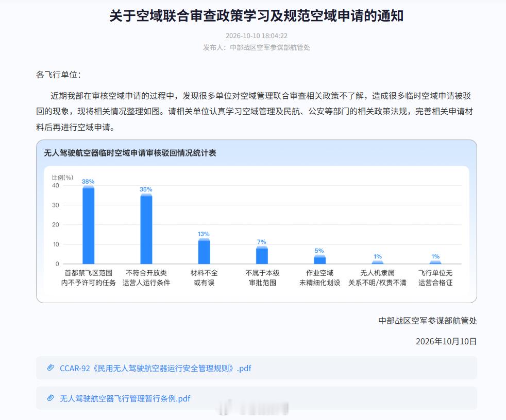The height and width of the screenshot is (420, 506).
Task: Click the 7% bar for 不属于本级审批范围
Action: [x=262, y=255]
